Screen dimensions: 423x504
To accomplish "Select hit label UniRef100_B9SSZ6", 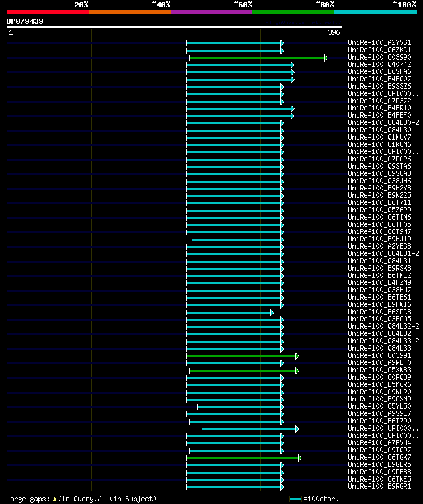I will [x=379, y=86].
